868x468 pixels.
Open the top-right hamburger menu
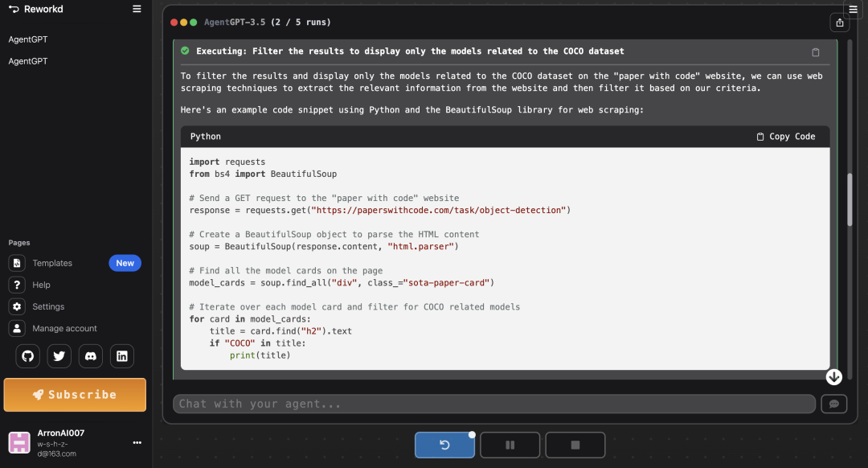853,10
